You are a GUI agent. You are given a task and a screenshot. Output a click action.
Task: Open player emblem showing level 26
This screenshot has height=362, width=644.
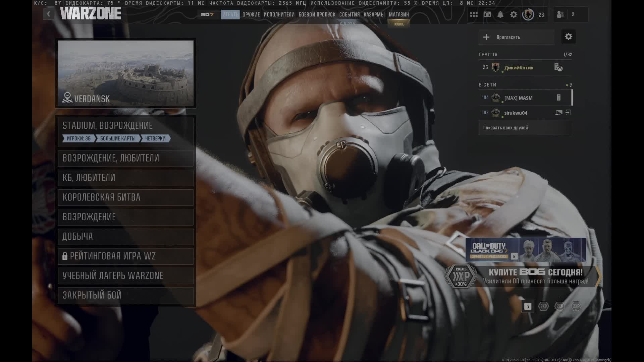coord(528,14)
